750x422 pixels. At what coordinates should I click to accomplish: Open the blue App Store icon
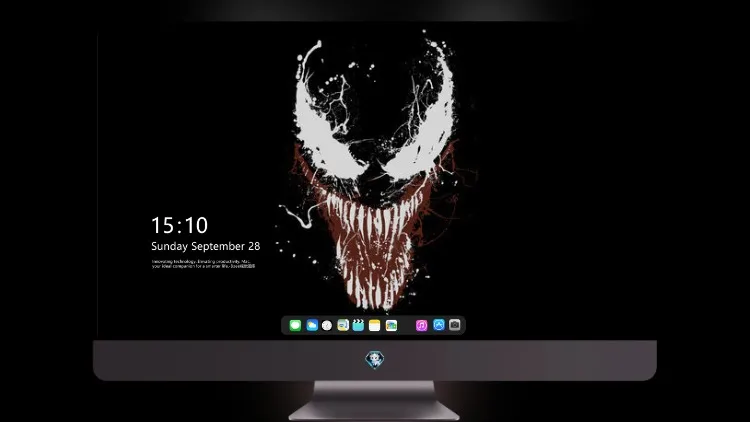click(x=439, y=325)
